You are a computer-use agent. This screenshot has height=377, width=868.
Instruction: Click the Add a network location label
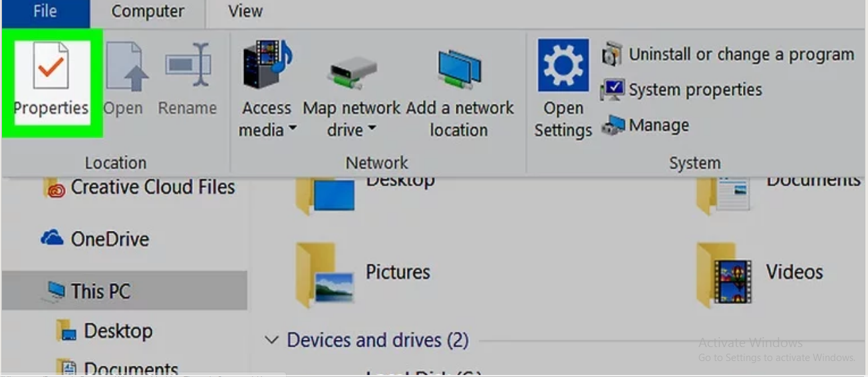pyautogui.click(x=460, y=119)
